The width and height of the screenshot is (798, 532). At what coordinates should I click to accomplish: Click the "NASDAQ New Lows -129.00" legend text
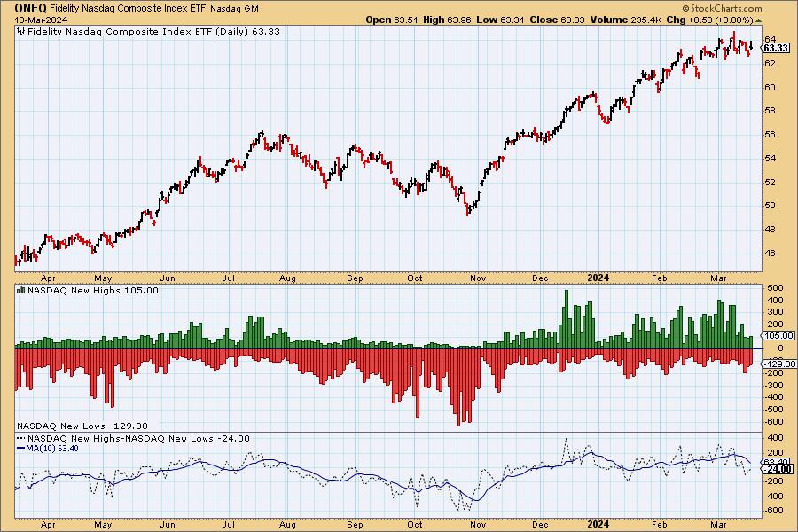coord(82,426)
